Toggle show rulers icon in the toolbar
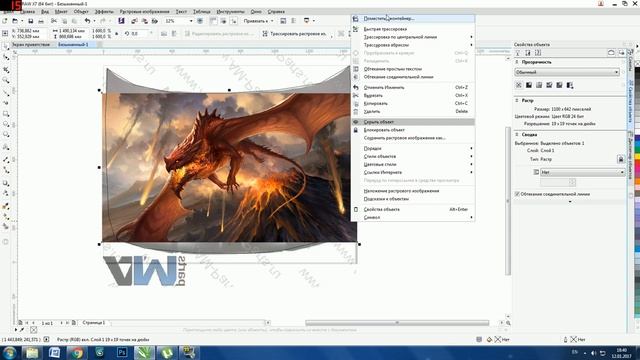The height and width of the screenshot is (360, 640). click(213, 21)
